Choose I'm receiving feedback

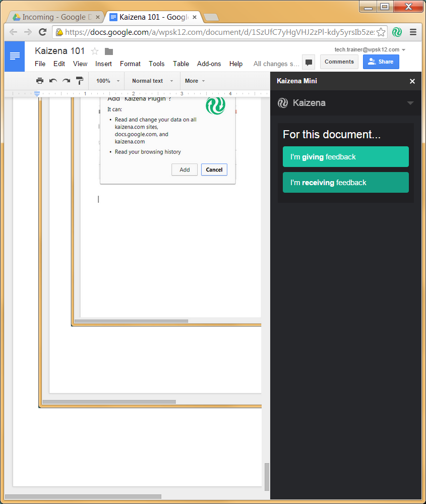point(346,182)
